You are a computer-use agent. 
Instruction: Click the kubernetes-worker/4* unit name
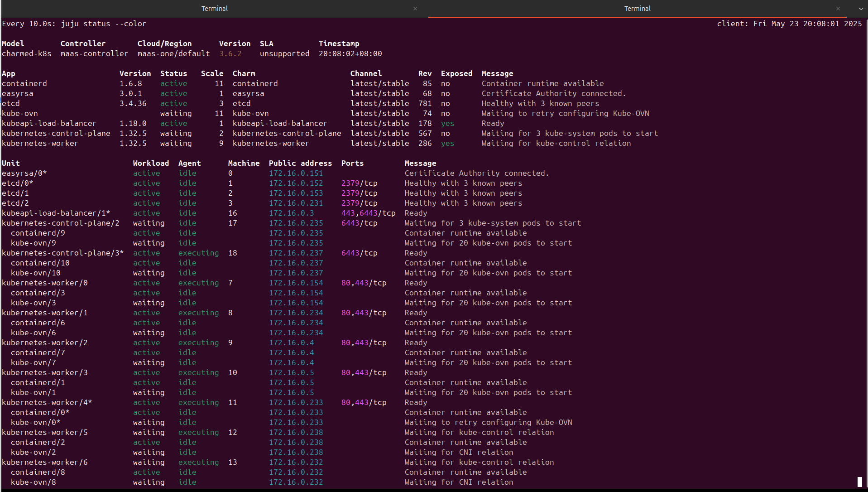pos(47,402)
